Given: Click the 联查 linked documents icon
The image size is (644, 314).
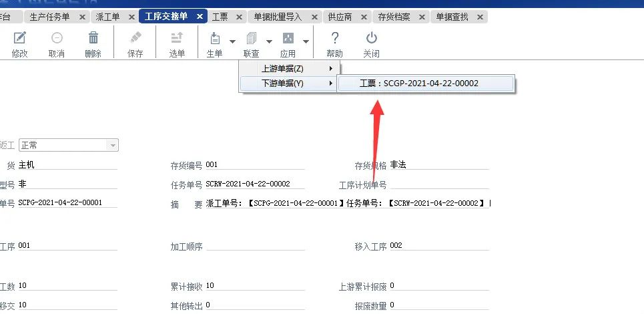Looking at the screenshot, I should click(x=252, y=39).
